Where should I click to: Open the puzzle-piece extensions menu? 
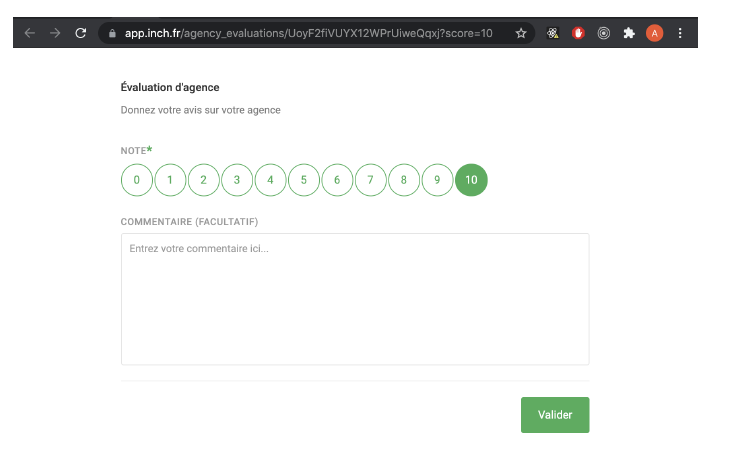tap(629, 33)
